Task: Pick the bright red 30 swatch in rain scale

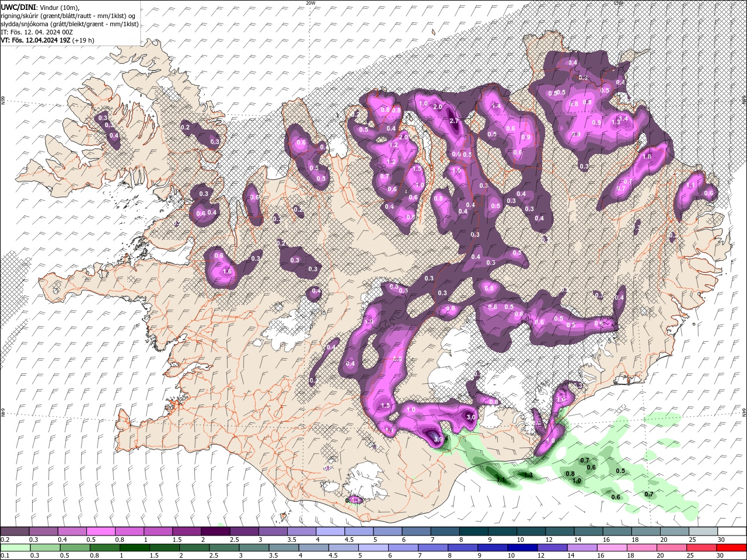Action: (x=732, y=548)
